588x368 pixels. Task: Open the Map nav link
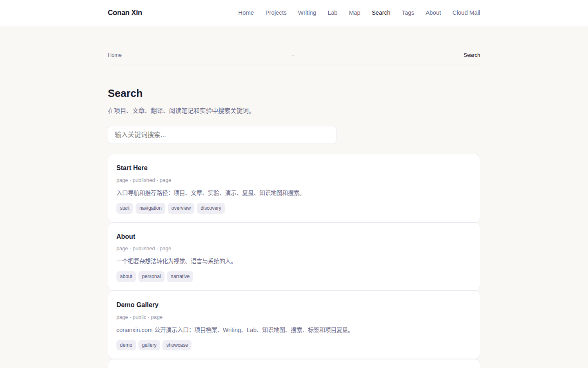[x=354, y=13]
